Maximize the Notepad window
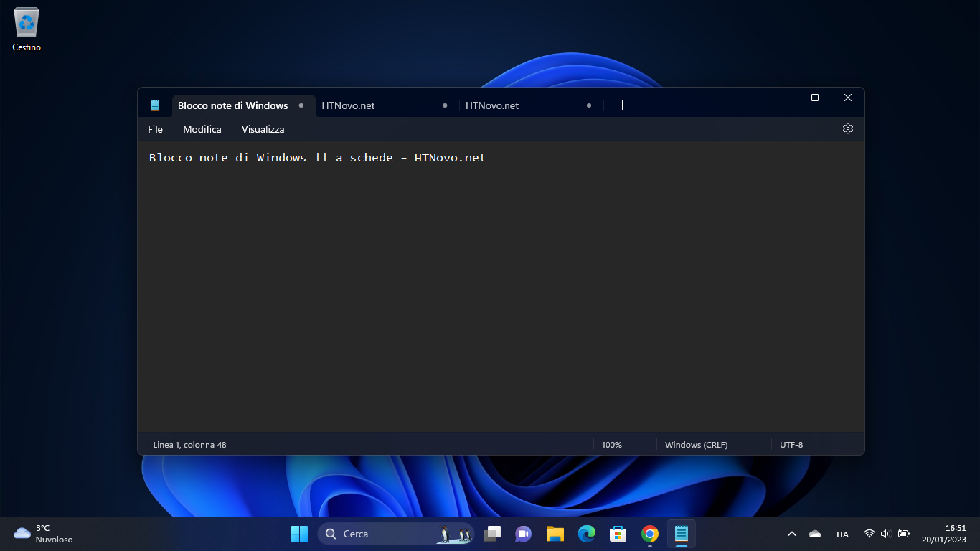This screenshot has width=980, height=551. (x=815, y=98)
